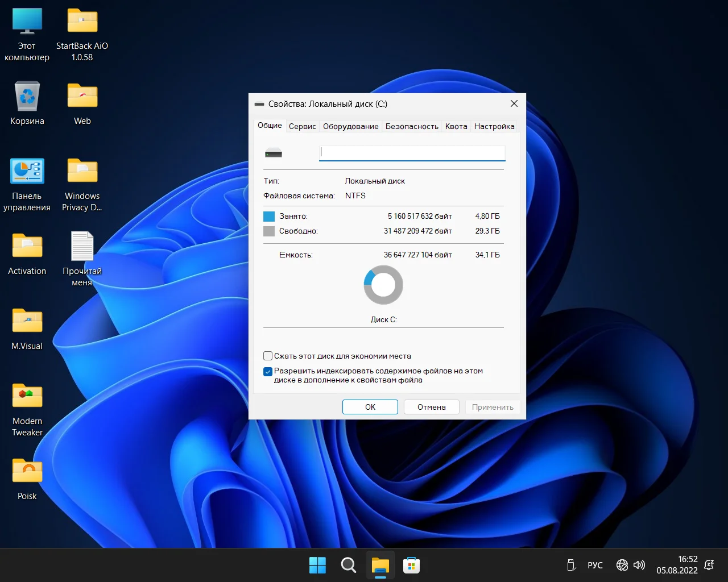Open File Explorer from the taskbar
728x582 pixels.
tap(380, 565)
